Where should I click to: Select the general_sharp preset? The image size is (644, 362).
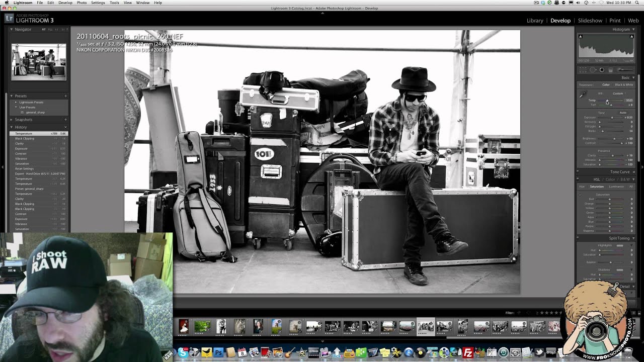(x=35, y=113)
